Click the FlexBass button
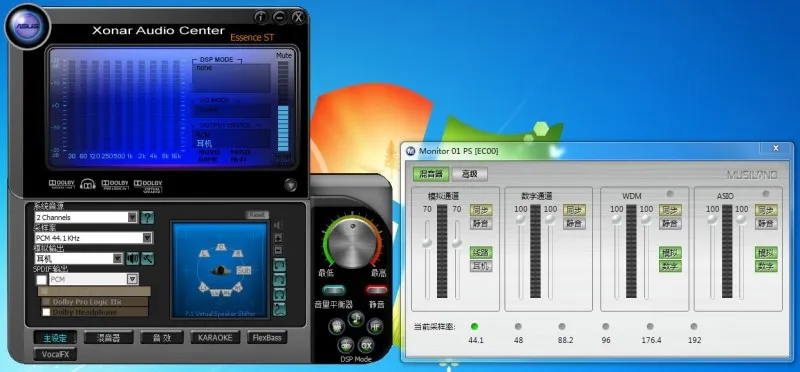This screenshot has height=372, width=800. tap(267, 337)
